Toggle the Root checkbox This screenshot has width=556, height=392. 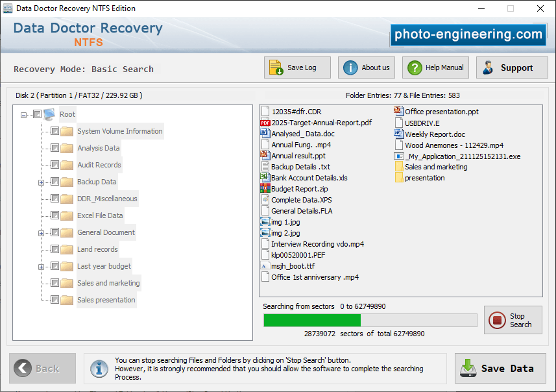(x=37, y=114)
